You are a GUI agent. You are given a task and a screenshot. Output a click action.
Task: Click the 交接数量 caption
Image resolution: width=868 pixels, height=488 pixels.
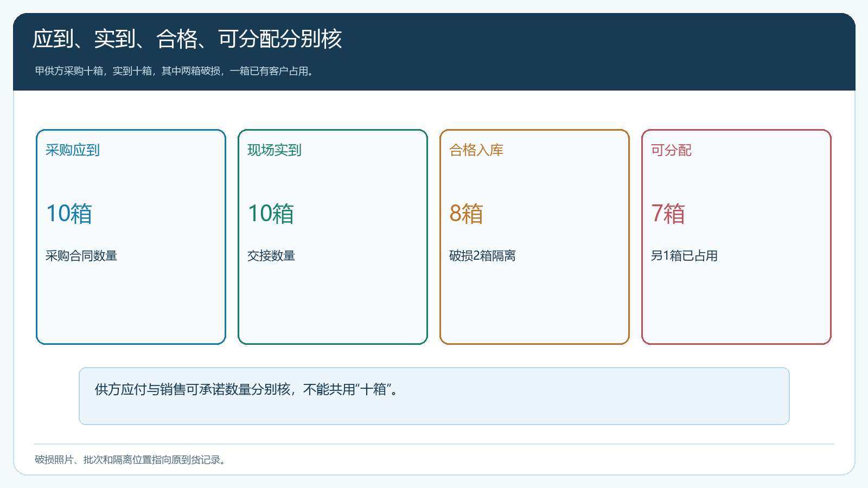click(271, 256)
